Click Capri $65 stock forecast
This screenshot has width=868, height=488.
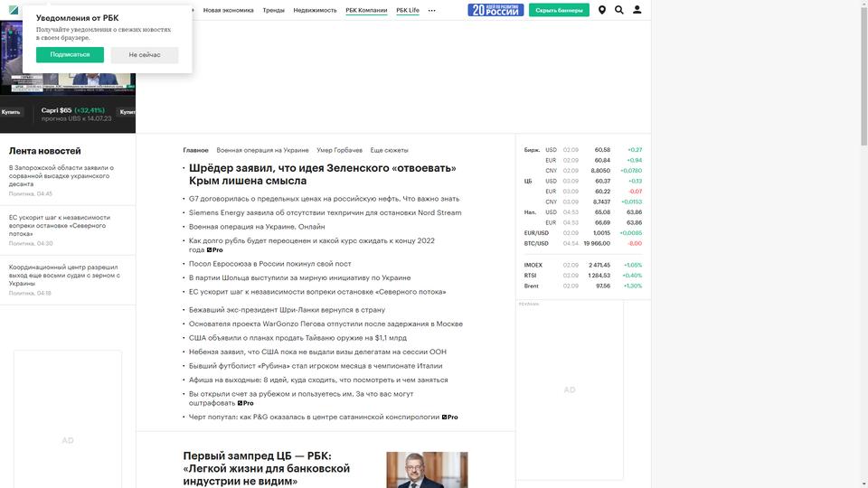pos(76,114)
